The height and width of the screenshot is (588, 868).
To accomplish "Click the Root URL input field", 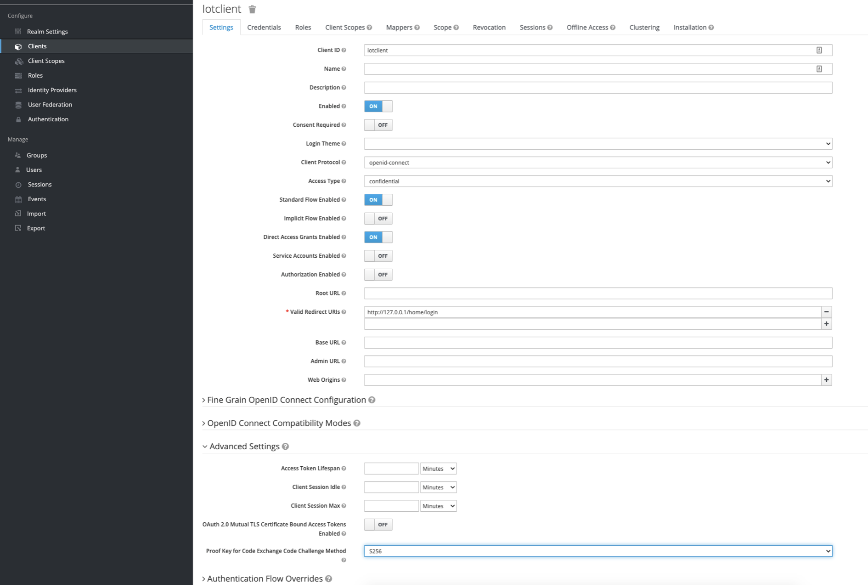I will 597,293.
